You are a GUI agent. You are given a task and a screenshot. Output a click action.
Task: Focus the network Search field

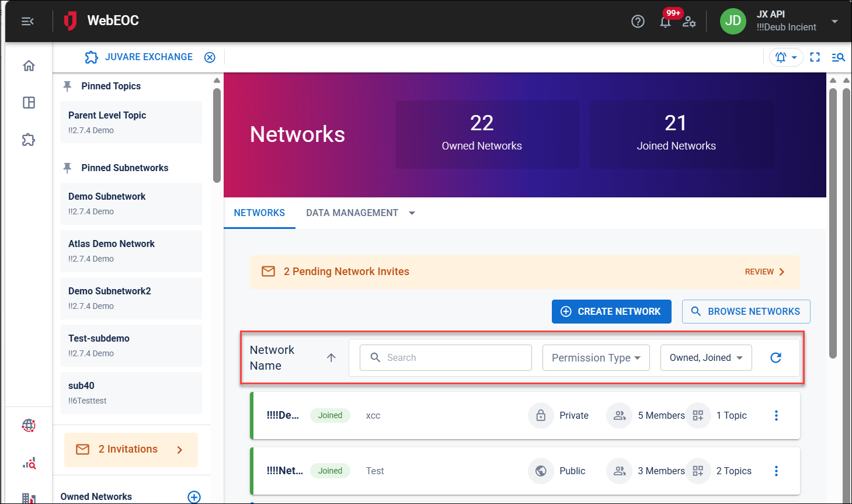point(446,358)
